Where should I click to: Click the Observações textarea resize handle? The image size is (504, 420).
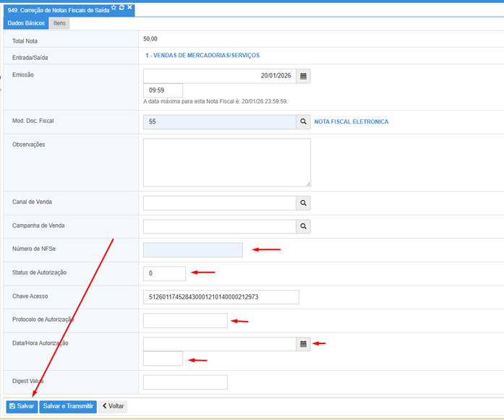[x=309, y=184]
